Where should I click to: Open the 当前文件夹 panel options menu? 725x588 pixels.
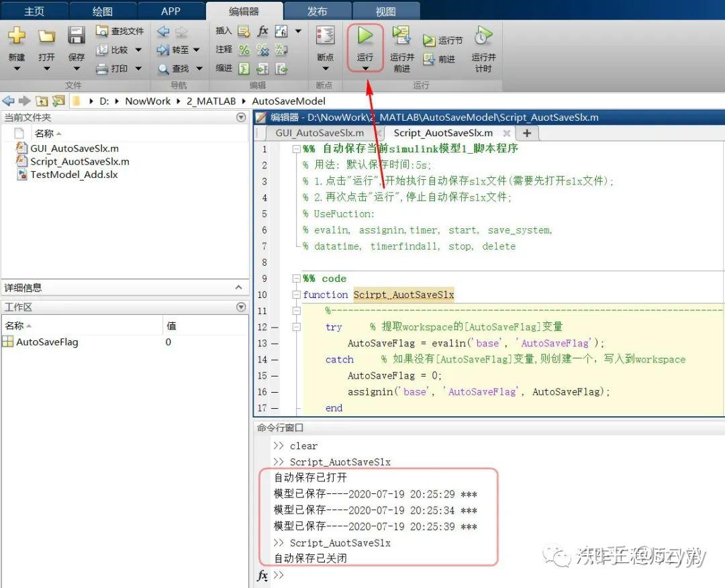240,117
